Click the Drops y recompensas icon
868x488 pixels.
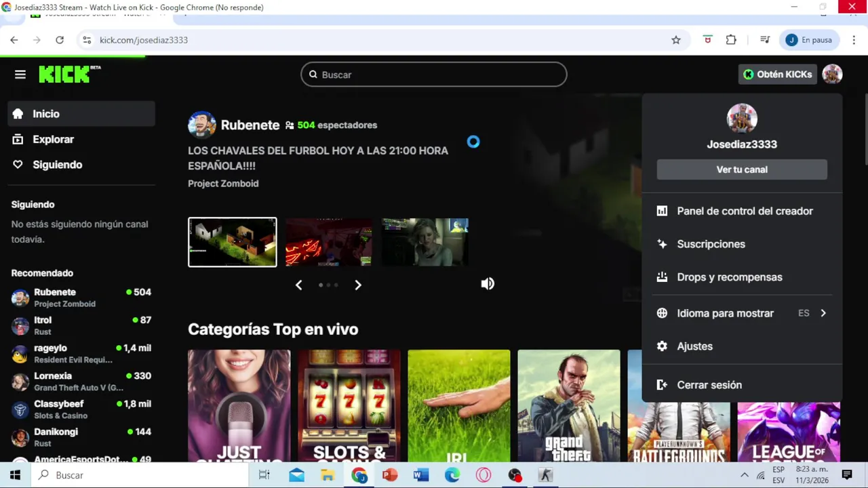662,277
